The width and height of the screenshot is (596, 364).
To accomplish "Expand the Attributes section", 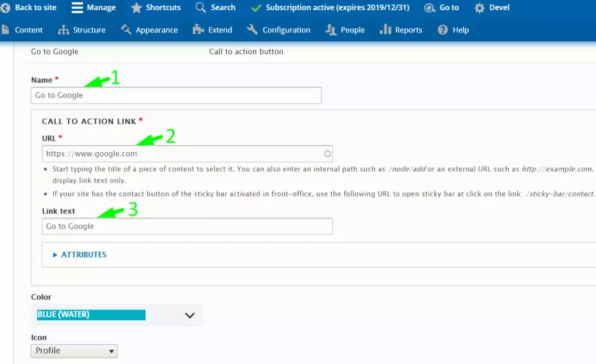I will tap(83, 255).
